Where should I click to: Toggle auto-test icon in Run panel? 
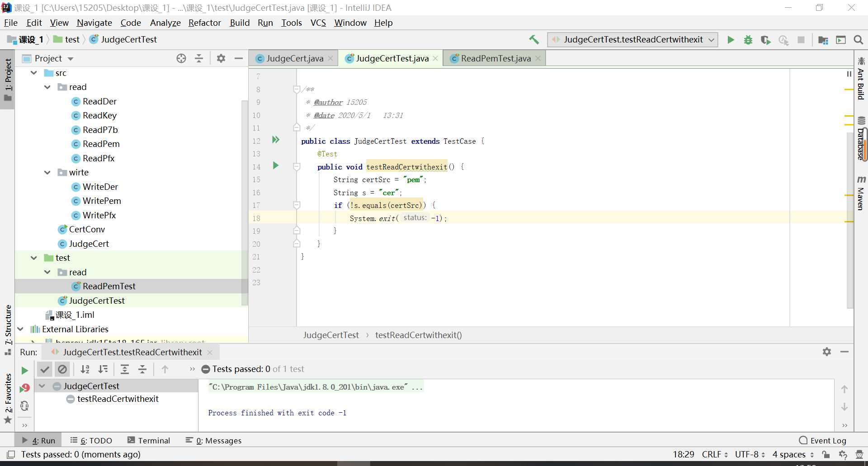tap(24, 406)
